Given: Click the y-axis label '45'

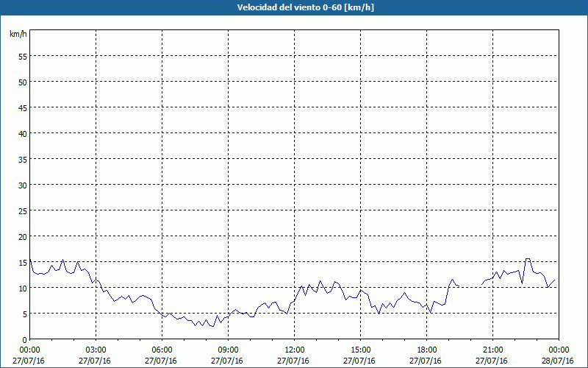Looking at the screenshot, I should [x=23, y=108].
